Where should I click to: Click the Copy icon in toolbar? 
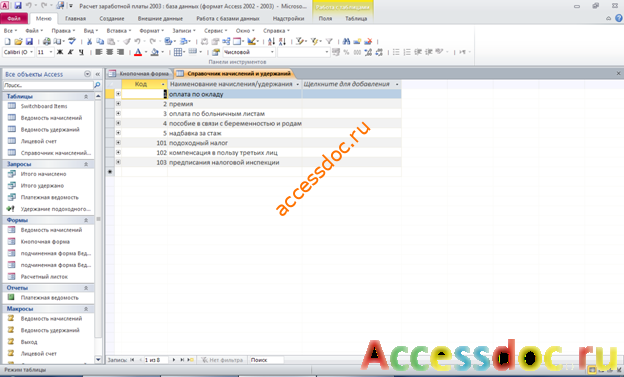pos(100,41)
